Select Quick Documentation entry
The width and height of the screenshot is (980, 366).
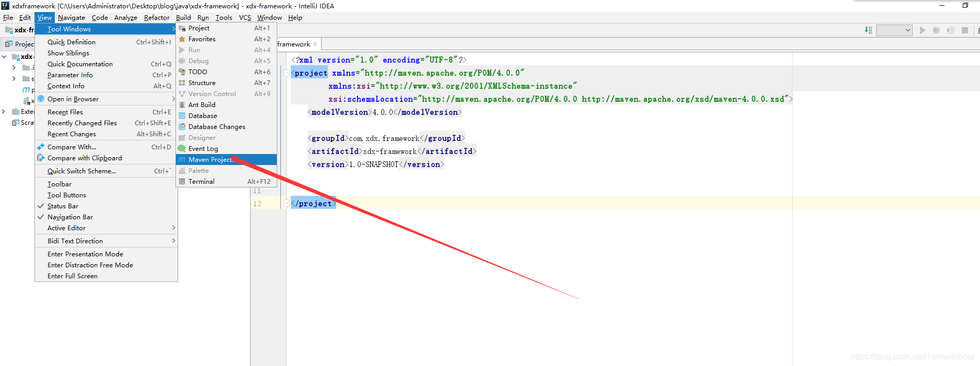106,64
